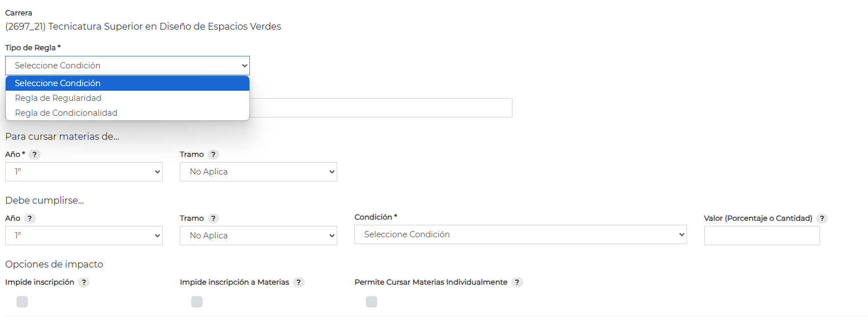Viewport: 868px width, 324px height.
Task: Choose 'Regla de Condicionalidad' option
Action: pos(66,113)
